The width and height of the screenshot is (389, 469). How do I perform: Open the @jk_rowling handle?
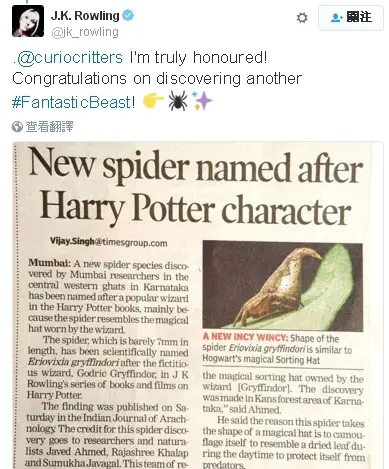pos(85,32)
